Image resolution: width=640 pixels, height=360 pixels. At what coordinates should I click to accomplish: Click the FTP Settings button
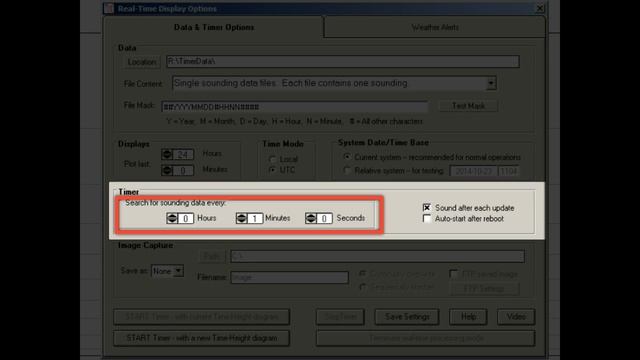click(484, 289)
